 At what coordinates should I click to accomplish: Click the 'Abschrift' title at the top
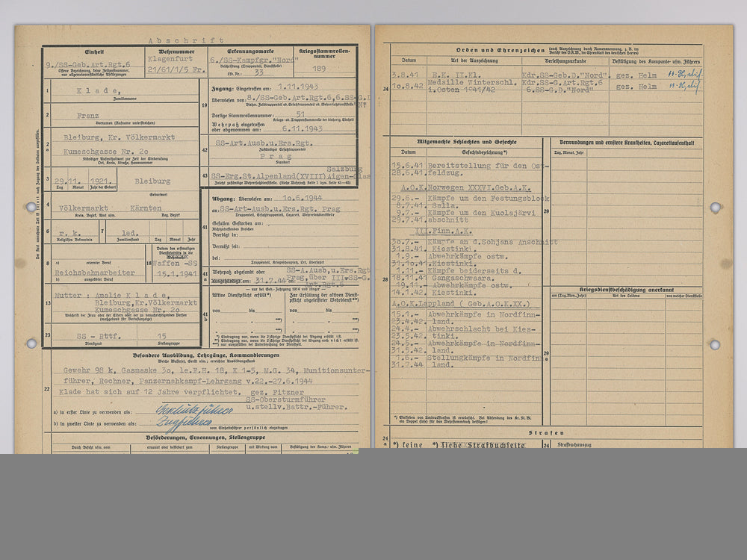[x=186, y=40]
